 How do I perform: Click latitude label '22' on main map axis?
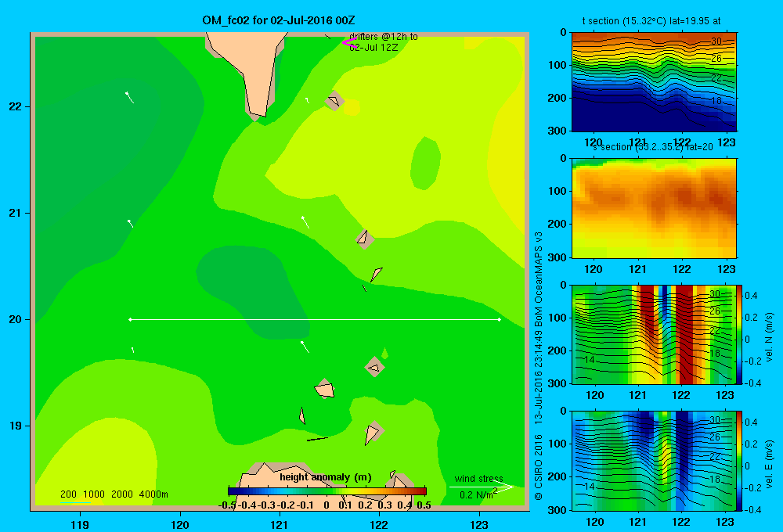click(x=15, y=107)
